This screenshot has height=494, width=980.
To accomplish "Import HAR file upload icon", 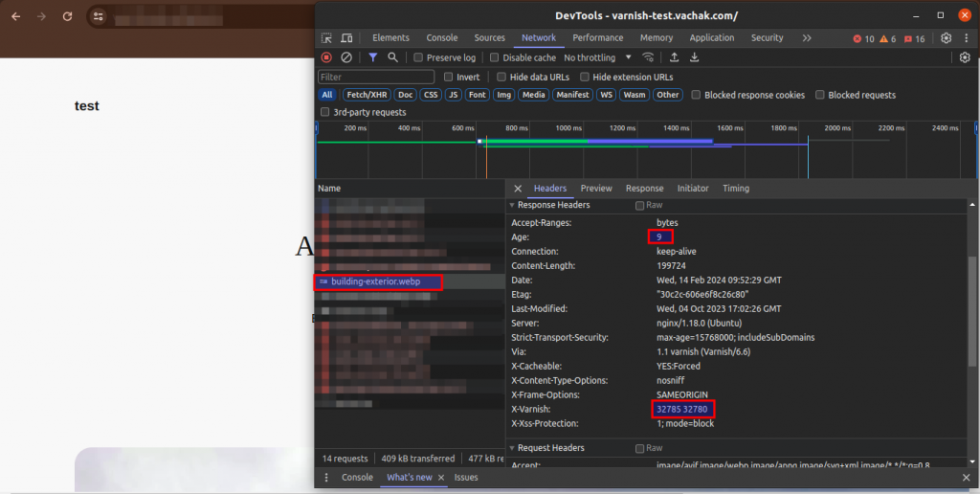I will [x=675, y=57].
